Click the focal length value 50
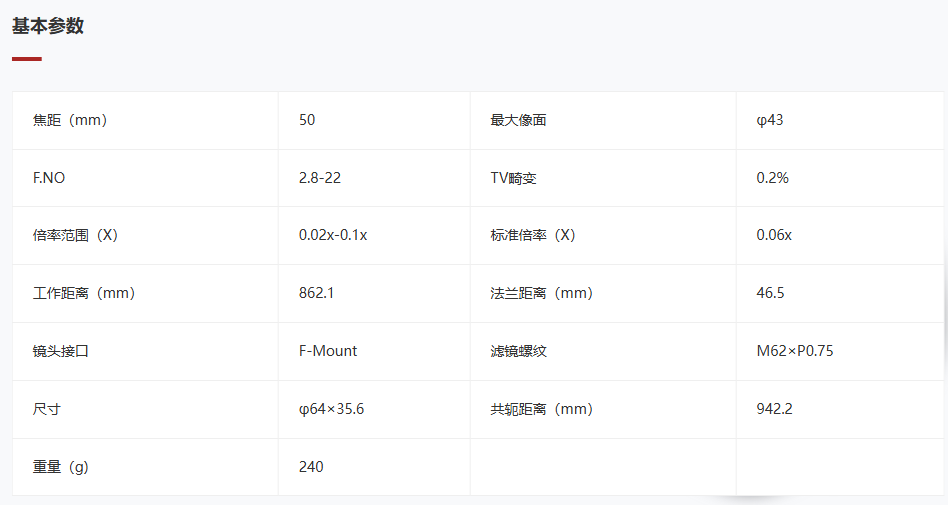 tap(307, 120)
